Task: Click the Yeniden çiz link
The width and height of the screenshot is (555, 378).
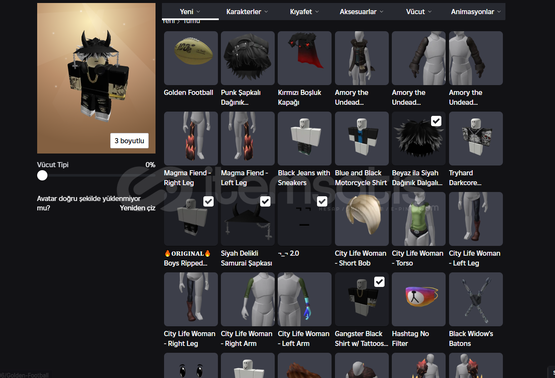Action: coord(137,208)
